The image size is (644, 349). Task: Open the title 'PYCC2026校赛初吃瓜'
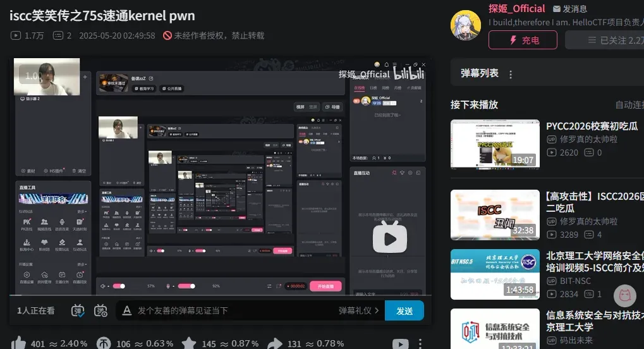(x=592, y=126)
